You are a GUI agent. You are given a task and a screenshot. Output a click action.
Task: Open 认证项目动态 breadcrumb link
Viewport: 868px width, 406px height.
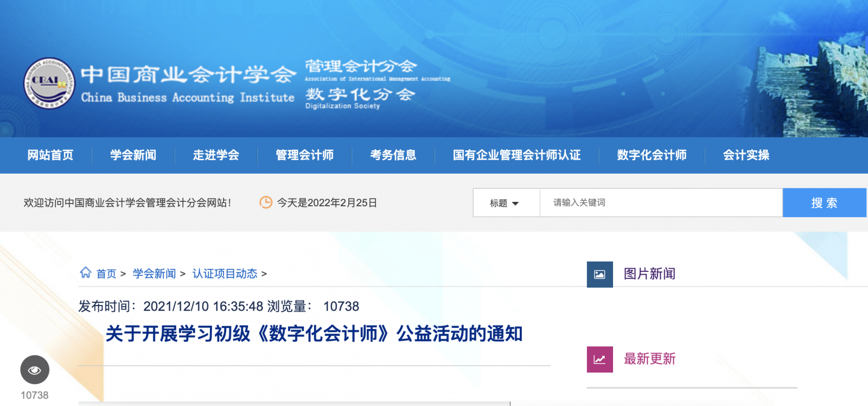coord(225,274)
